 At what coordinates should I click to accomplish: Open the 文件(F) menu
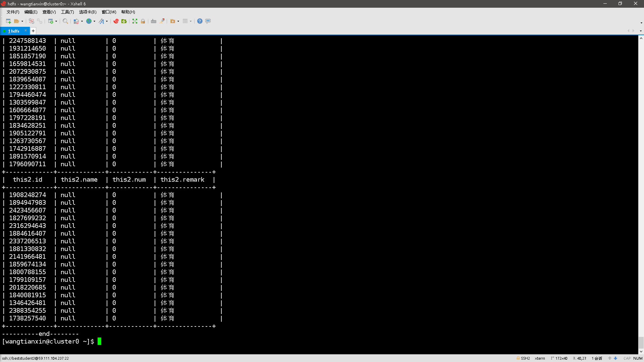click(x=13, y=12)
